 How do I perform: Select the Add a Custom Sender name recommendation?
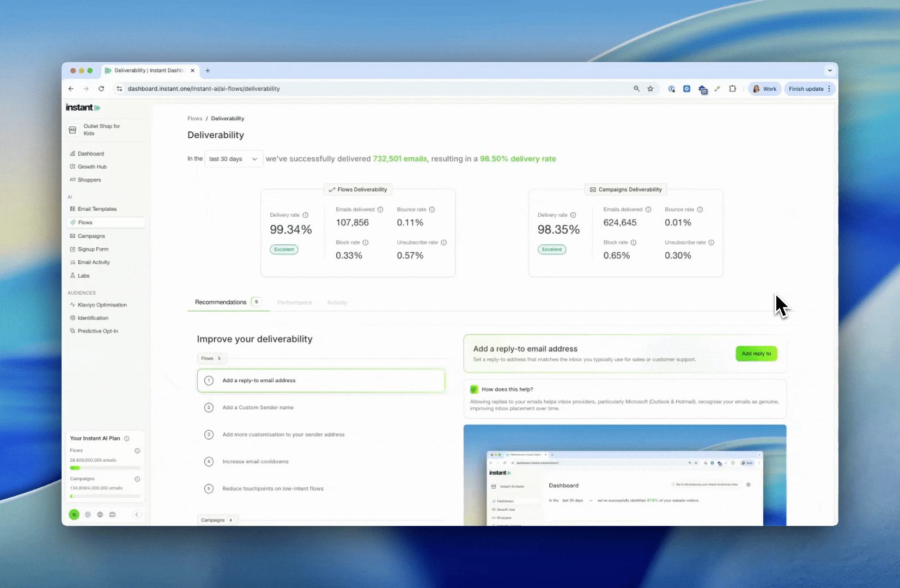pyautogui.click(x=258, y=408)
